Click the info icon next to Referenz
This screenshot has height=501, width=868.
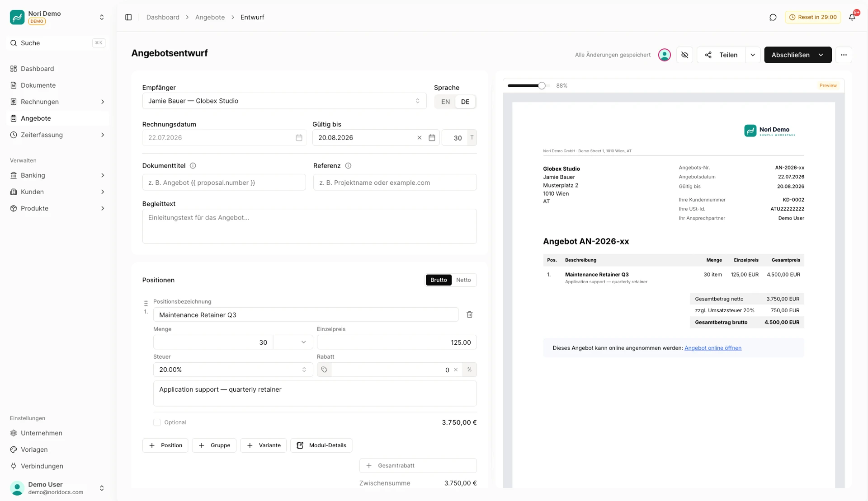(x=348, y=166)
